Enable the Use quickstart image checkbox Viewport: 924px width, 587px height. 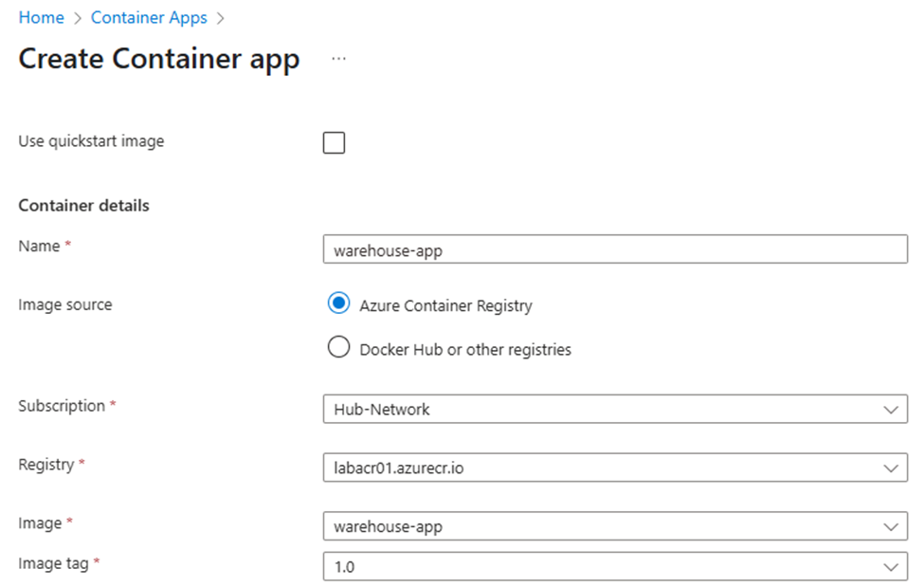pos(335,143)
